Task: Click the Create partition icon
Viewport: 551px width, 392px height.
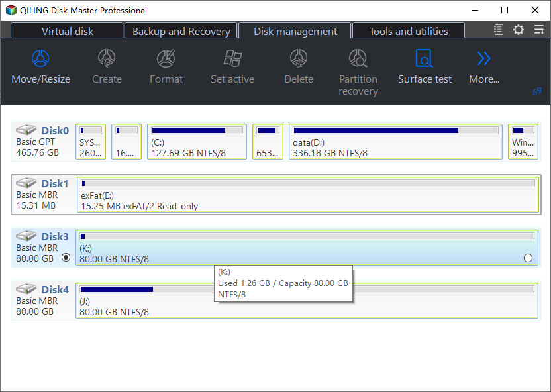Action: [107, 58]
